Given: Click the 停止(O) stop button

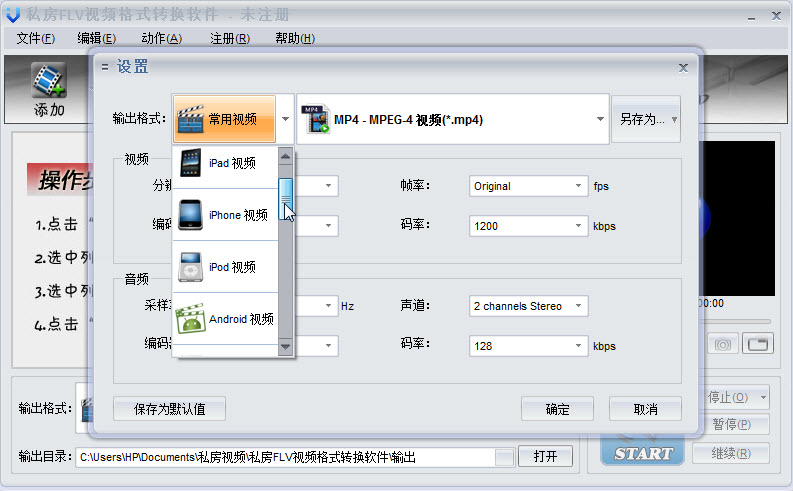Looking at the screenshot, I should [735, 397].
